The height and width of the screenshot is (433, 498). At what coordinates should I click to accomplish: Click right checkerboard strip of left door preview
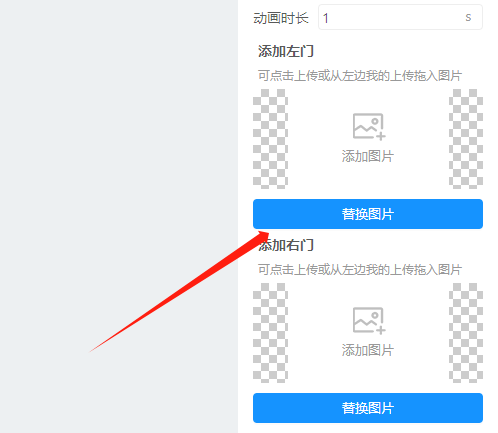[466, 139]
